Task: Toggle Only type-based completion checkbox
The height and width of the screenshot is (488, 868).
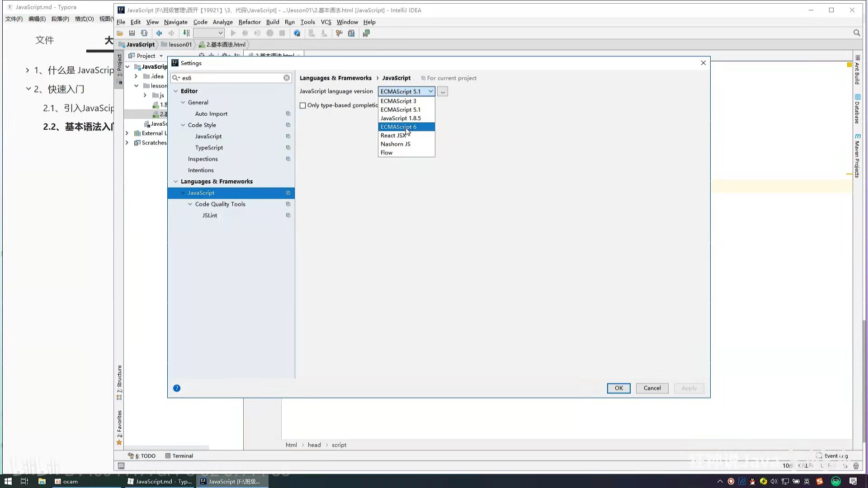Action: [303, 105]
